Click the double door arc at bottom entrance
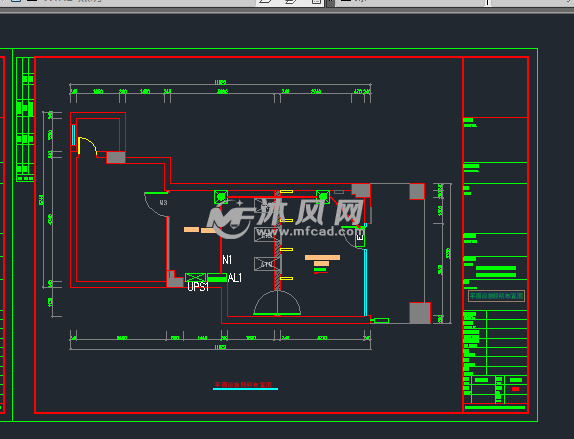 coord(277,302)
